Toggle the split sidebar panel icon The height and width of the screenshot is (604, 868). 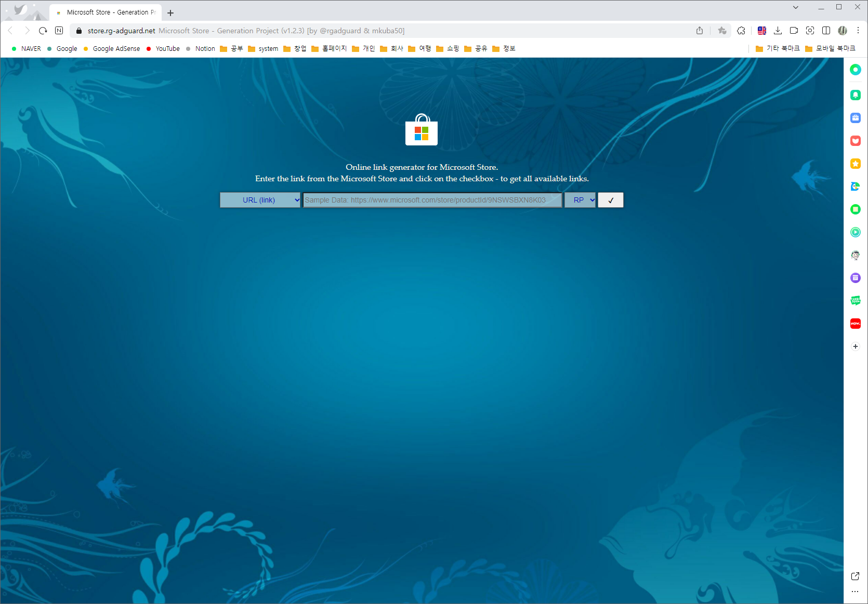(x=826, y=31)
